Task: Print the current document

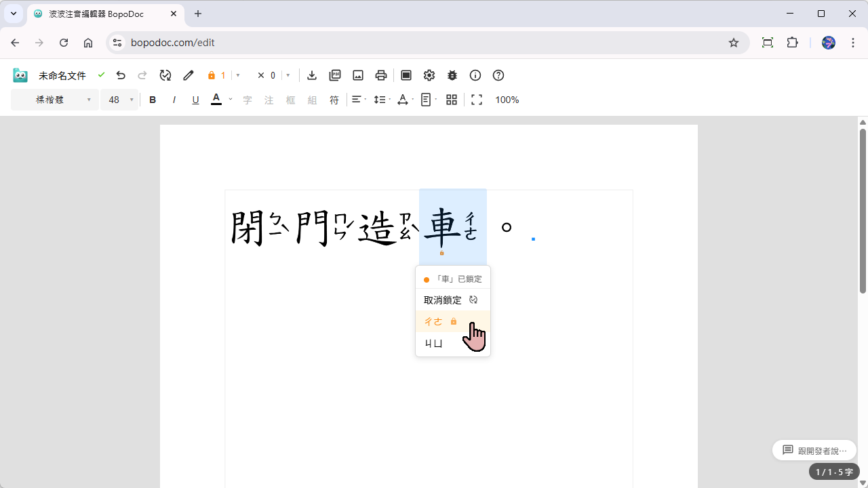Action: point(380,75)
